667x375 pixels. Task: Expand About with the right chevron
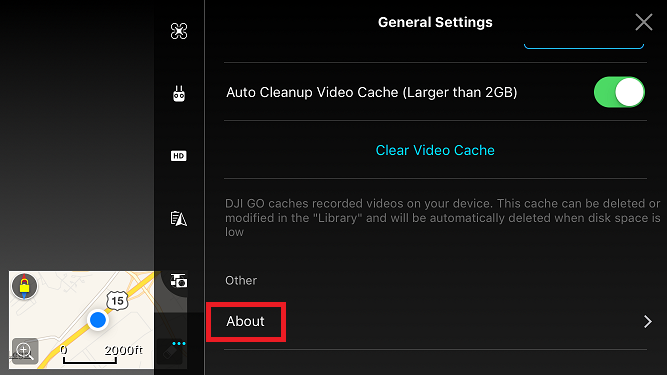647,321
